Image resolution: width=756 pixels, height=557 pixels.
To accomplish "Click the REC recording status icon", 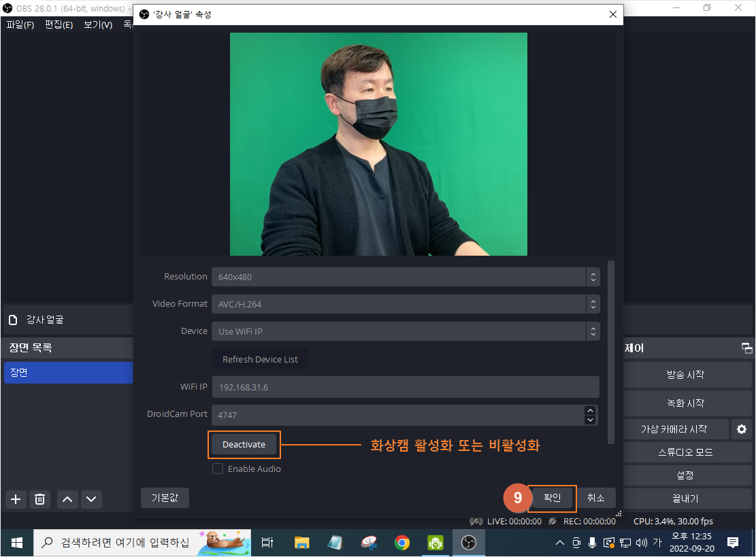I will [551, 521].
